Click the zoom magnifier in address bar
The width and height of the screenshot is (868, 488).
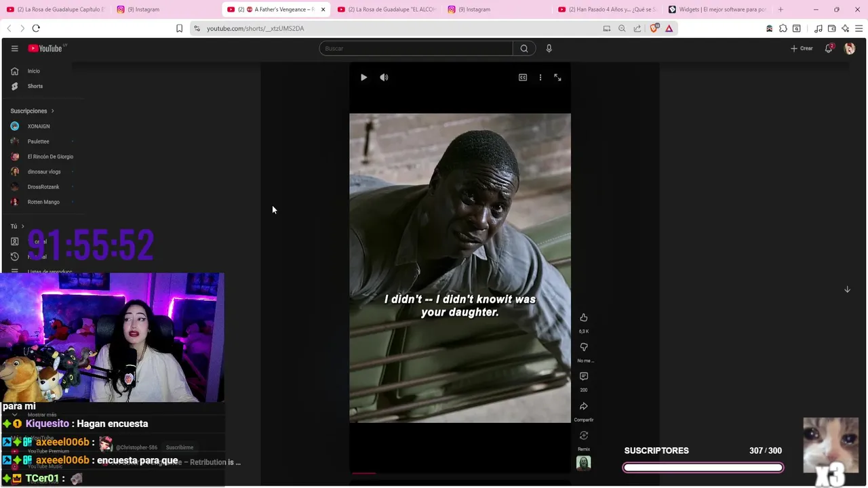[x=622, y=28]
